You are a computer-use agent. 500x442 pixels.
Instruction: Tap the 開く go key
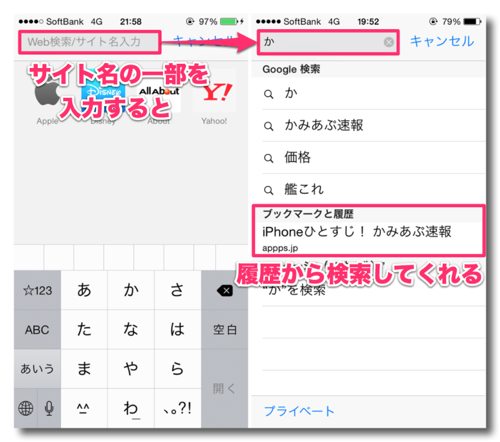(225, 389)
